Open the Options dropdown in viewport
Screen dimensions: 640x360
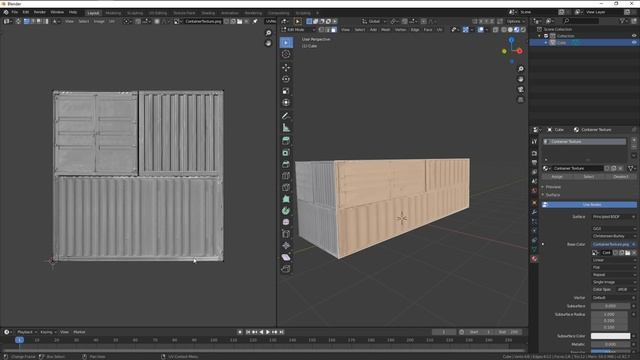point(516,21)
